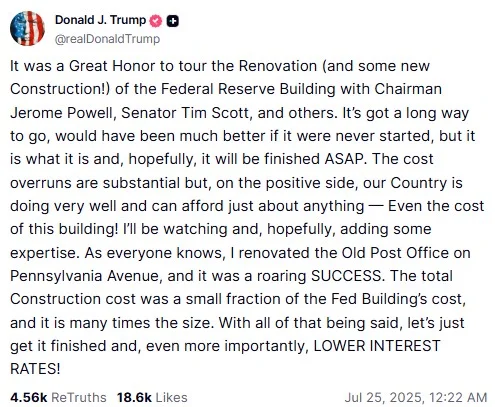
Task: Click the red verified checkmark badge
Action: click(156, 21)
